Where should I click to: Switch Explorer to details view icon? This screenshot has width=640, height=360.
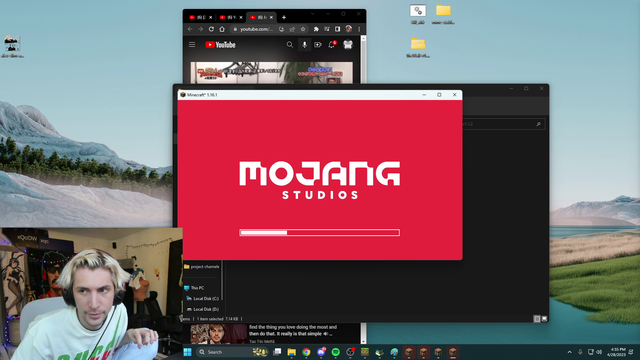[x=537, y=319]
